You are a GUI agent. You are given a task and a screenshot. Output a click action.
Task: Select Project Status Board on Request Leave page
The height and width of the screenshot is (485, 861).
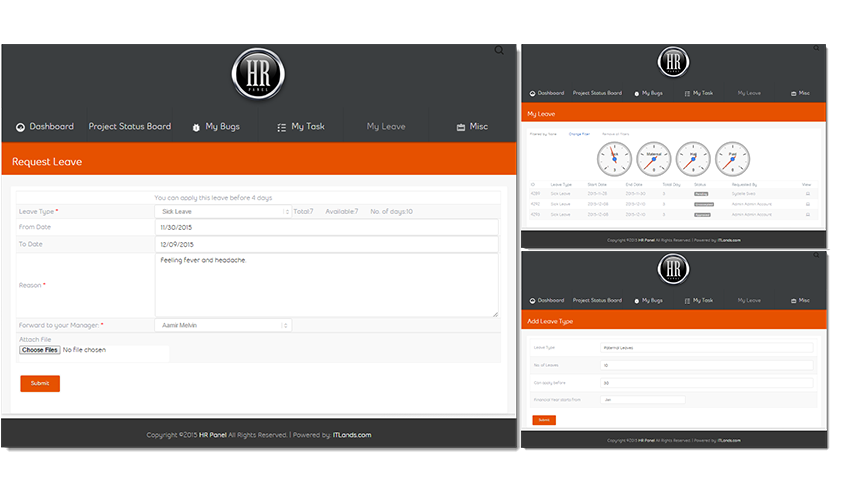(x=130, y=126)
